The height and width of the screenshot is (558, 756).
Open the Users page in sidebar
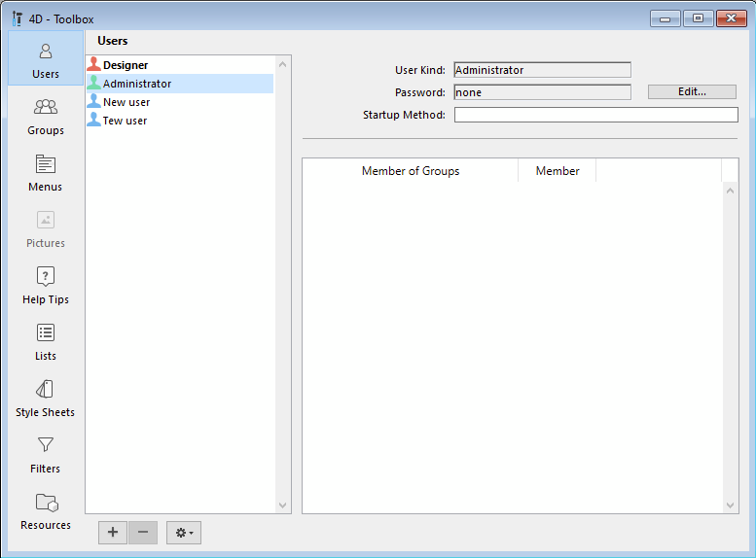point(46,58)
